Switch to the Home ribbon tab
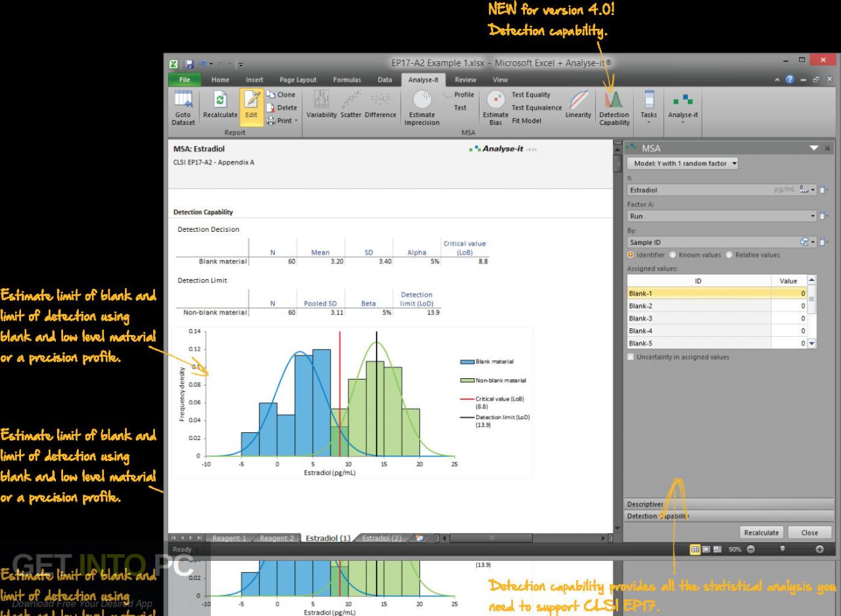Screen dimensions: 841x616 pos(220,79)
